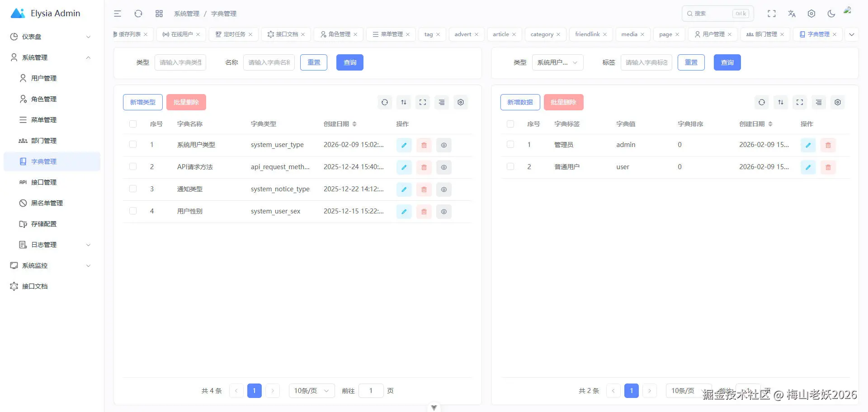
Task: Open the grid apps icon in header
Action: (159, 14)
